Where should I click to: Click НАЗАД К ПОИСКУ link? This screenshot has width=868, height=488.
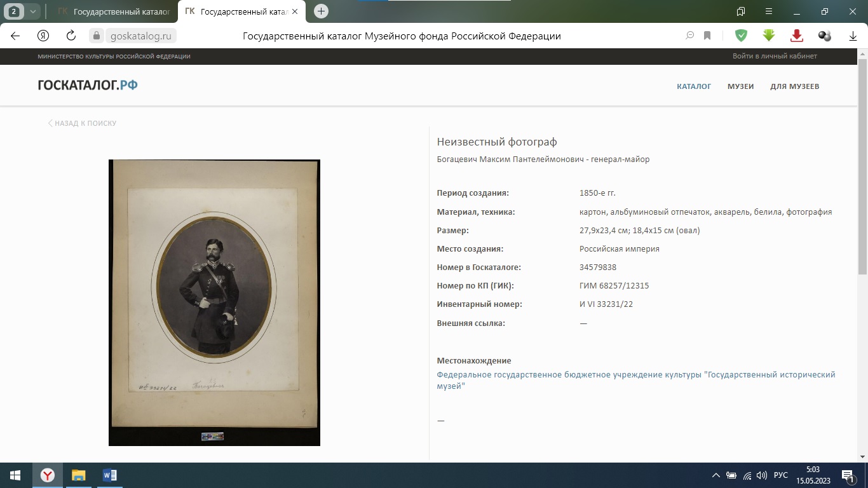pyautogui.click(x=82, y=123)
